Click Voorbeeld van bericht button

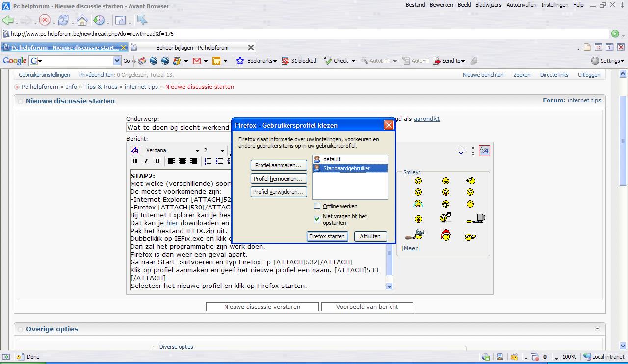[367, 307]
